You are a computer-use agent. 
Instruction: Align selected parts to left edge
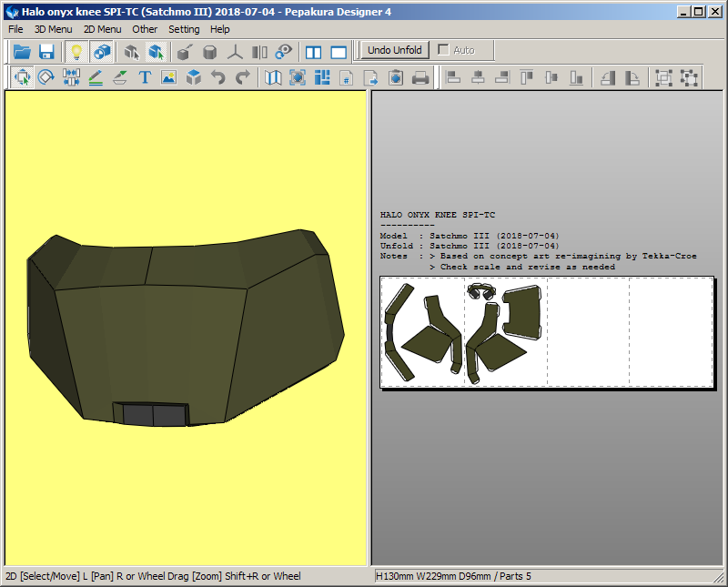pos(453,77)
